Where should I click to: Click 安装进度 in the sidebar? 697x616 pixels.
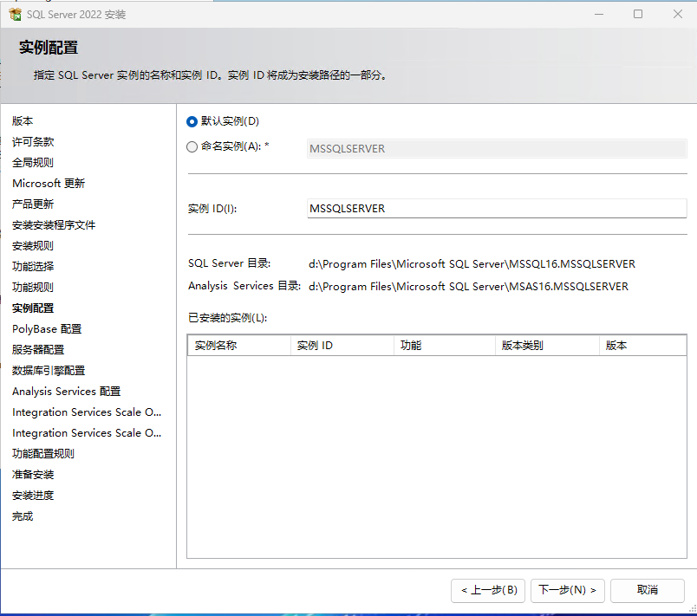pos(33,496)
